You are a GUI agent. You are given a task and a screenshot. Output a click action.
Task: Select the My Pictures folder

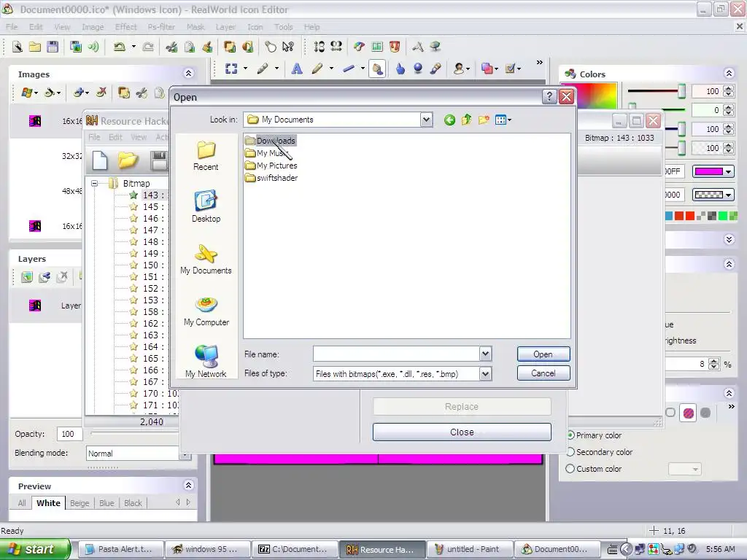pyautogui.click(x=271, y=166)
